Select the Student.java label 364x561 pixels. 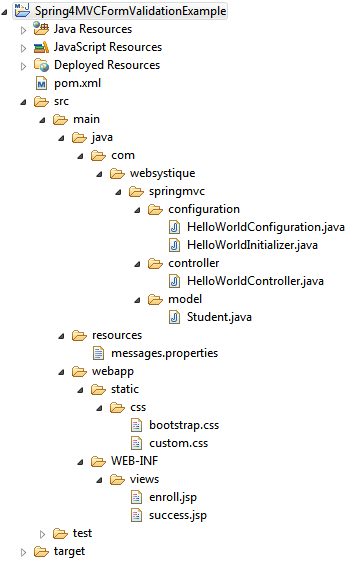pos(219,317)
